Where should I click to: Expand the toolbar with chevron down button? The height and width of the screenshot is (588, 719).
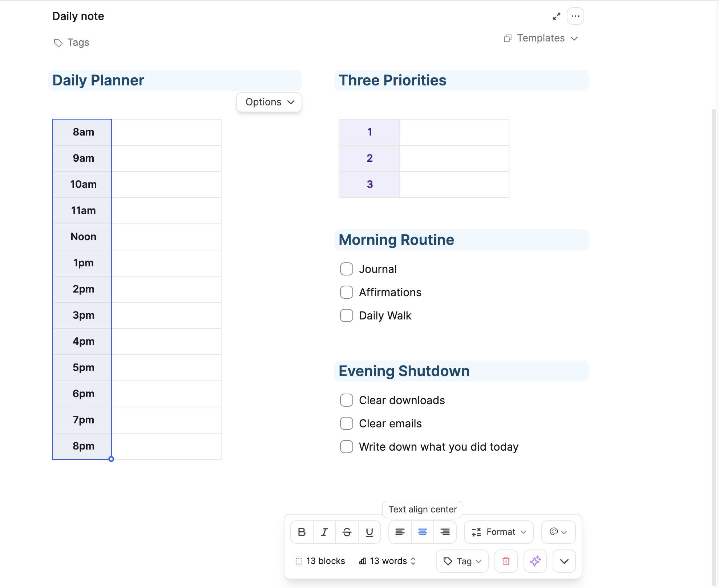click(564, 561)
